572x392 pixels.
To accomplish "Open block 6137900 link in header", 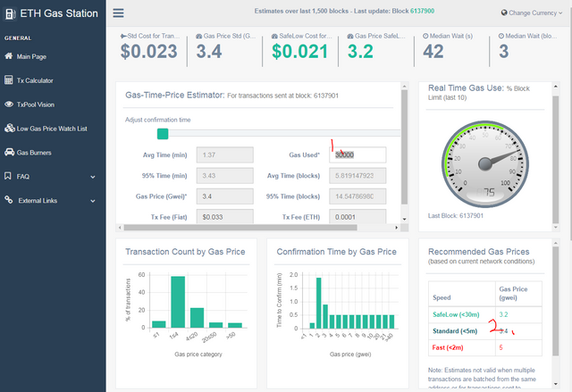I will tap(422, 11).
